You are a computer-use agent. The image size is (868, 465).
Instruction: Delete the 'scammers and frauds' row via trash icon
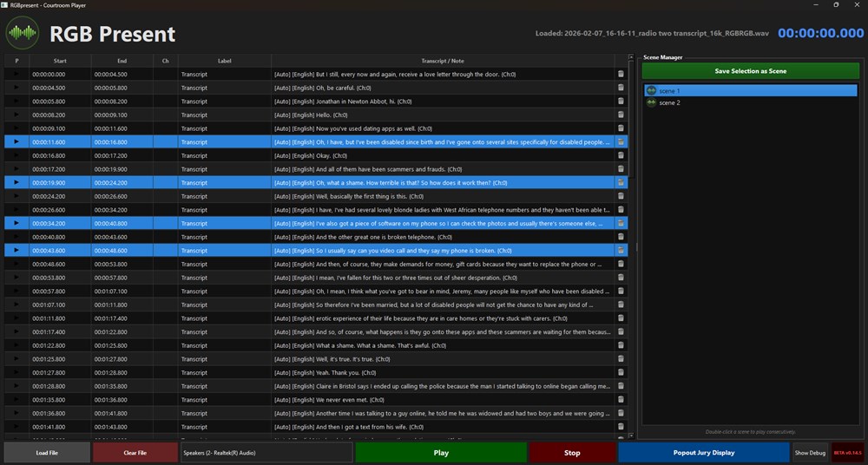621,169
